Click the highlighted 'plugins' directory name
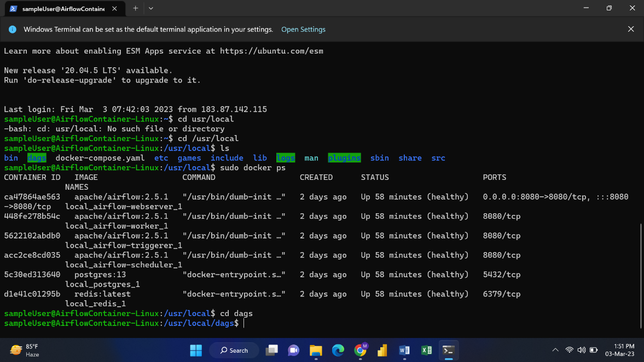 pos(344,158)
